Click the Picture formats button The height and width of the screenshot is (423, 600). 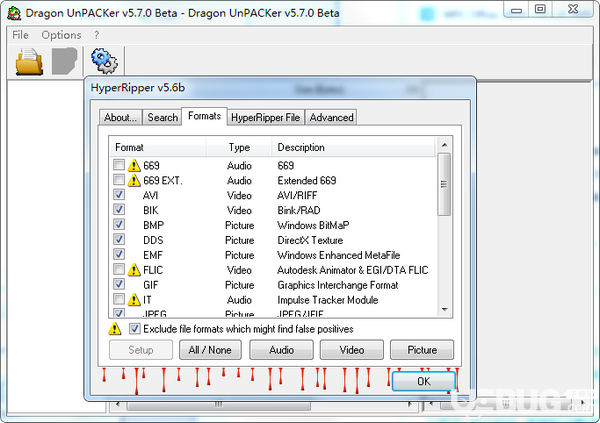[422, 350]
